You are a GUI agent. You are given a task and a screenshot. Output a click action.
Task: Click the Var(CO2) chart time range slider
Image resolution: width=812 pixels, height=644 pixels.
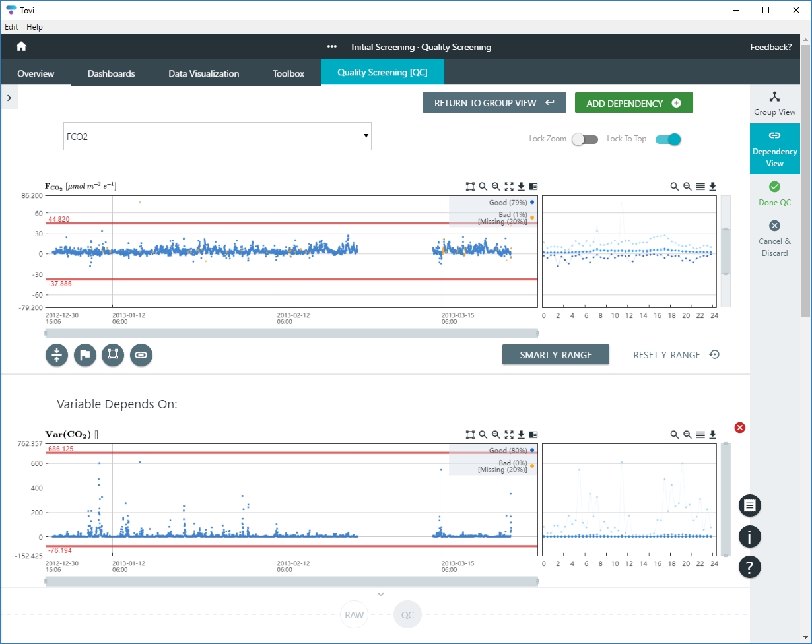291,581
